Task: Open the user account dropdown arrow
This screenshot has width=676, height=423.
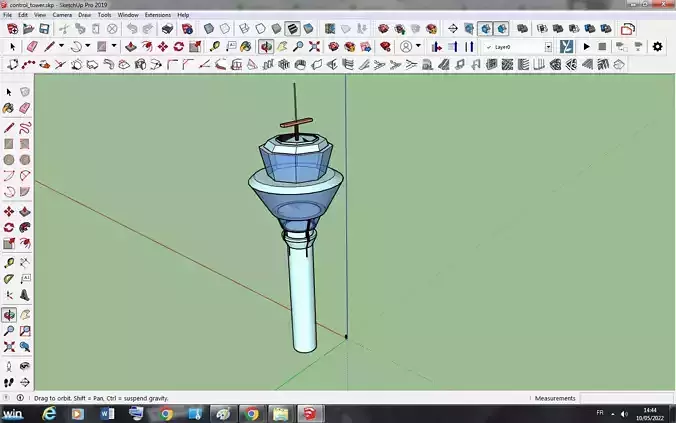Action: [418, 46]
